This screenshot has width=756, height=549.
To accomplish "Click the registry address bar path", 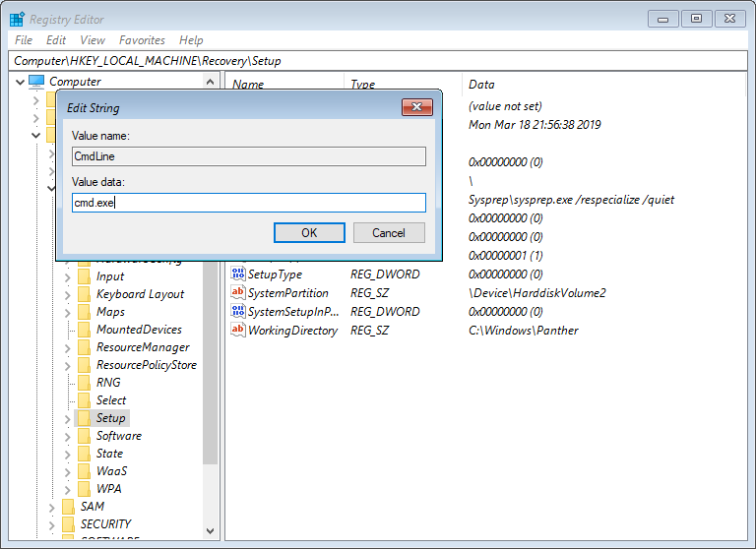I will [378, 61].
